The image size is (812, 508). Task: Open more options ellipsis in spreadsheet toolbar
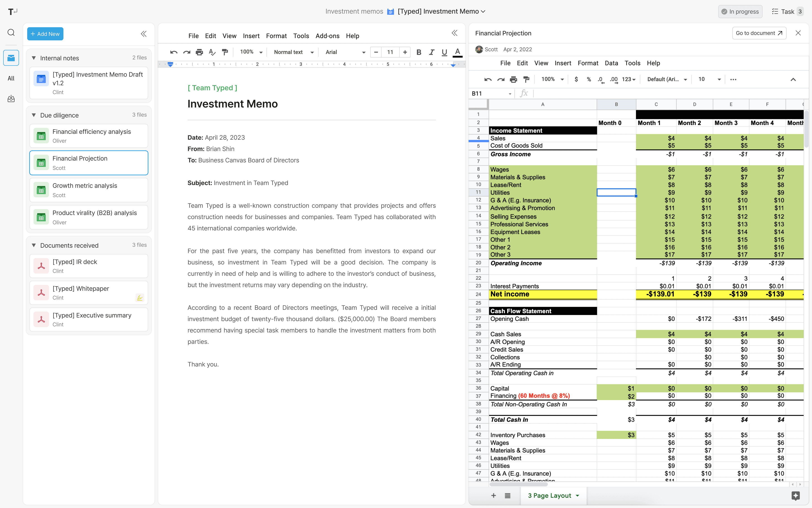(733, 79)
